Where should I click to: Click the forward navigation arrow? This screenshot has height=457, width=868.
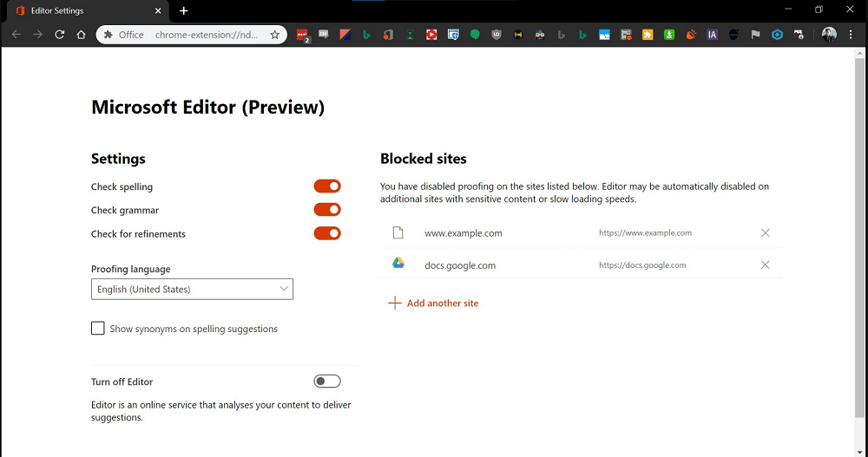pyautogui.click(x=37, y=35)
